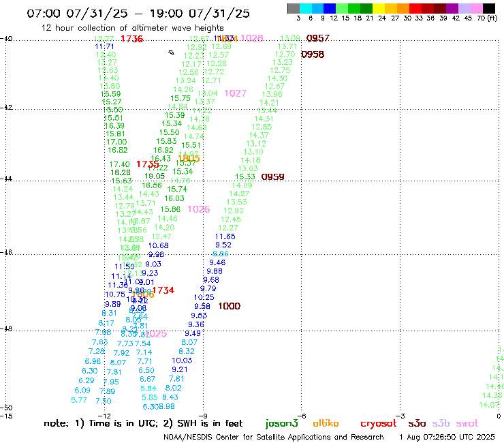The width and height of the screenshot is (504, 443).
Task: Click the 16.03 wave height value
Action: pyautogui.click(x=174, y=198)
